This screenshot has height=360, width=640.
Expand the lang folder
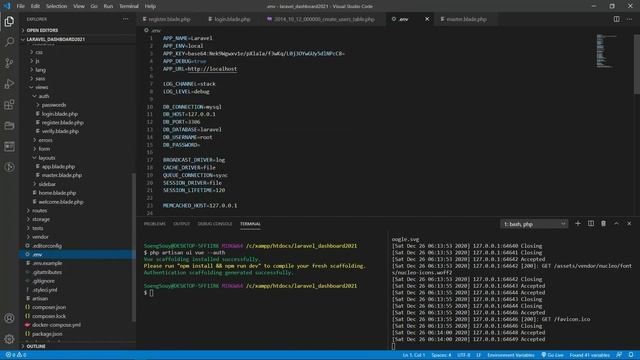pyautogui.click(x=40, y=70)
